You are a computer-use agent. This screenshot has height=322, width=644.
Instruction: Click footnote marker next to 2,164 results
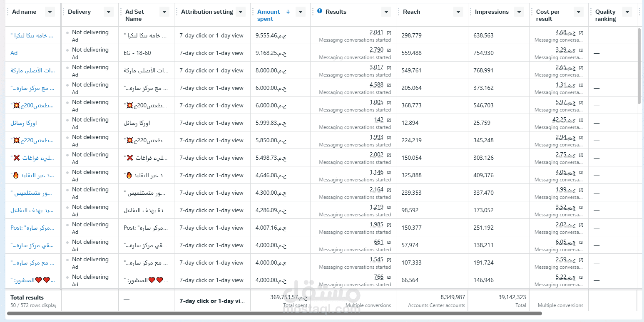(x=389, y=190)
